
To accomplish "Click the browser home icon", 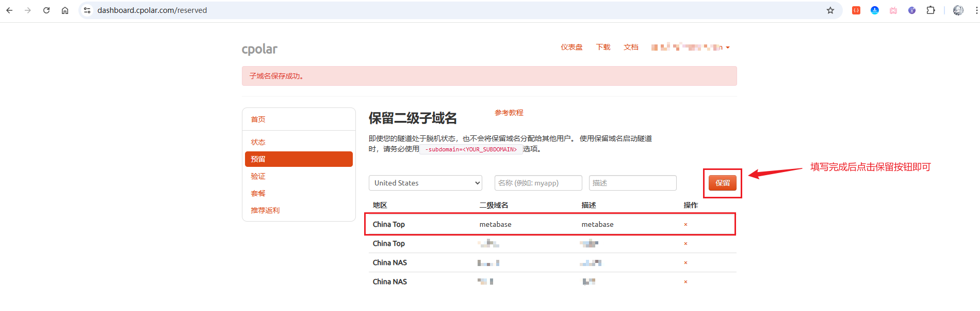I will click(65, 10).
